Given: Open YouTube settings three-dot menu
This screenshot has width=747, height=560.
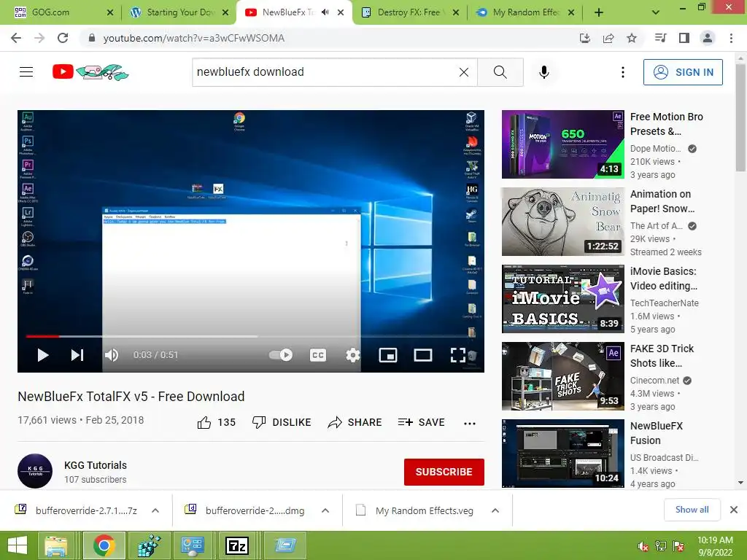Looking at the screenshot, I should 623,72.
